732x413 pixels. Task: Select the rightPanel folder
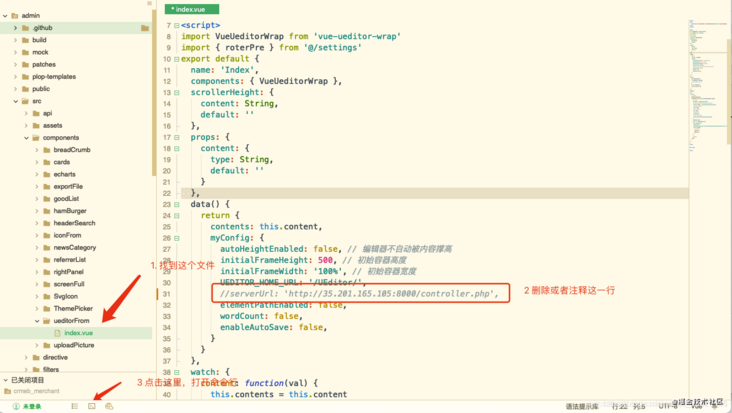(x=69, y=272)
